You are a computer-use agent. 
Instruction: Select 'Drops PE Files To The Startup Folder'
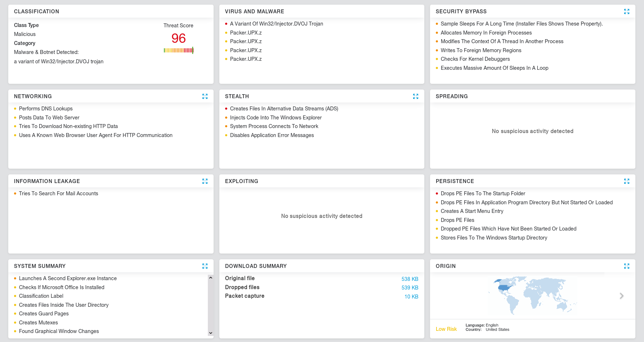tap(483, 193)
